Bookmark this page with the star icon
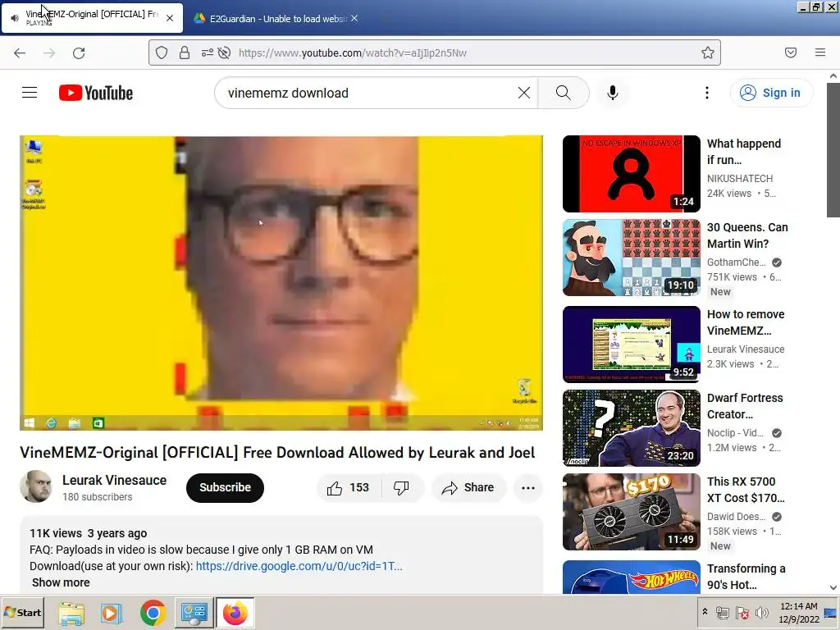 click(x=708, y=52)
